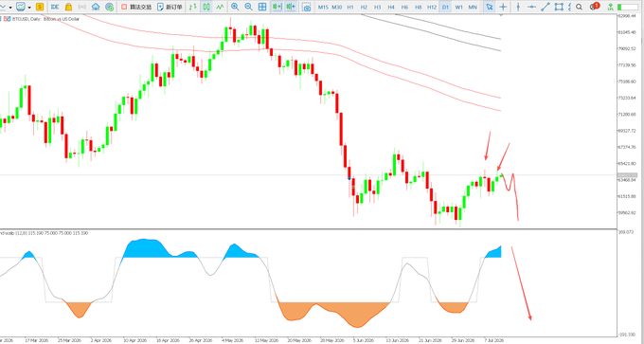Click the chart template monitor icon
The width and height of the screenshot is (644, 344).
(21, 7)
